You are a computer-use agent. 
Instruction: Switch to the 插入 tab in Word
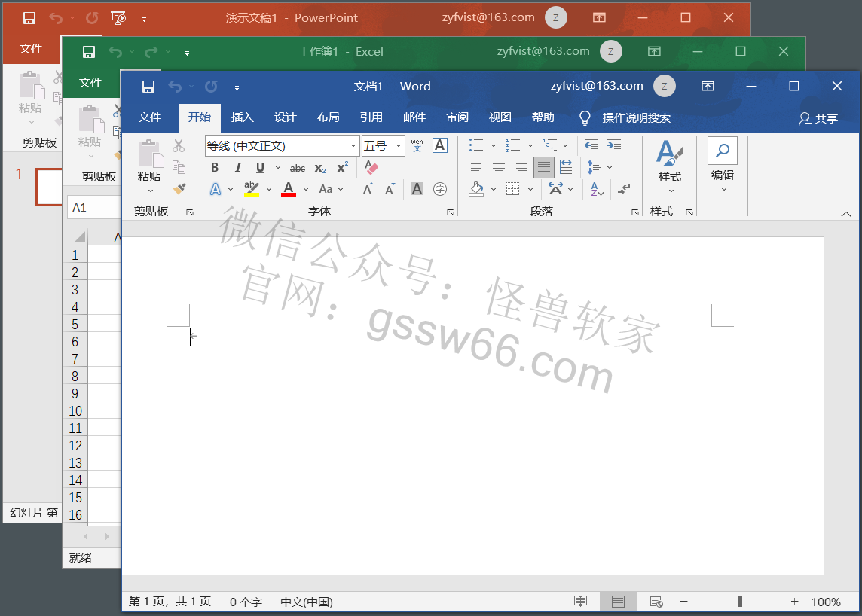click(x=243, y=117)
